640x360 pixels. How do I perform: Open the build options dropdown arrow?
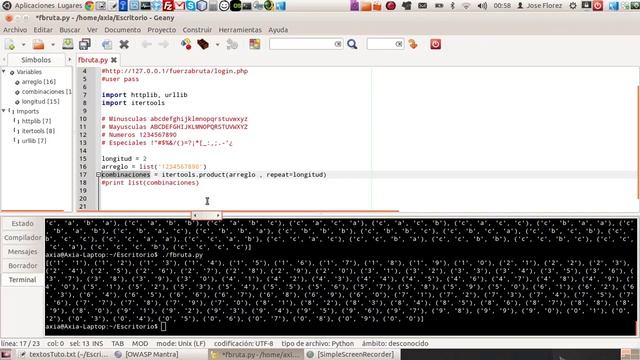pyautogui.click(x=217, y=44)
